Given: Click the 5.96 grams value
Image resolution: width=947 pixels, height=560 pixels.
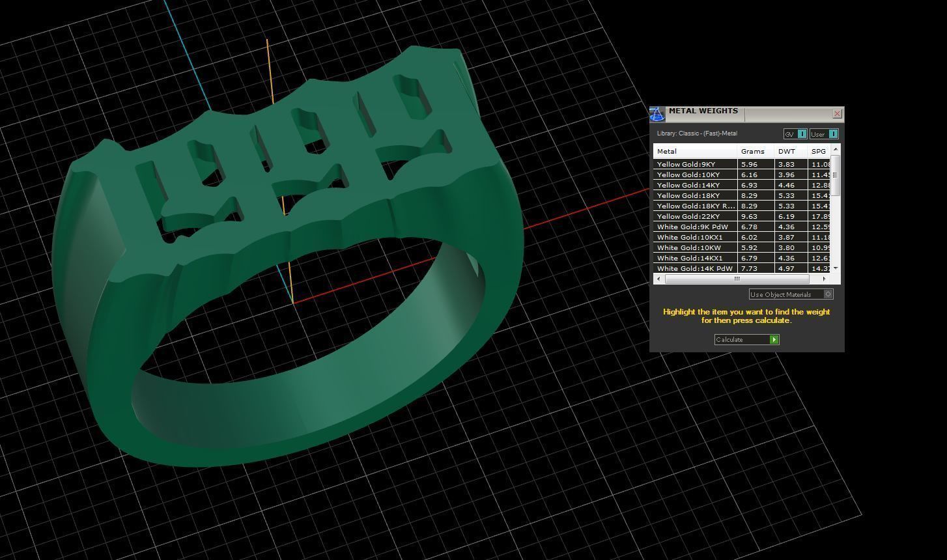Looking at the screenshot, I should click(749, 164).
